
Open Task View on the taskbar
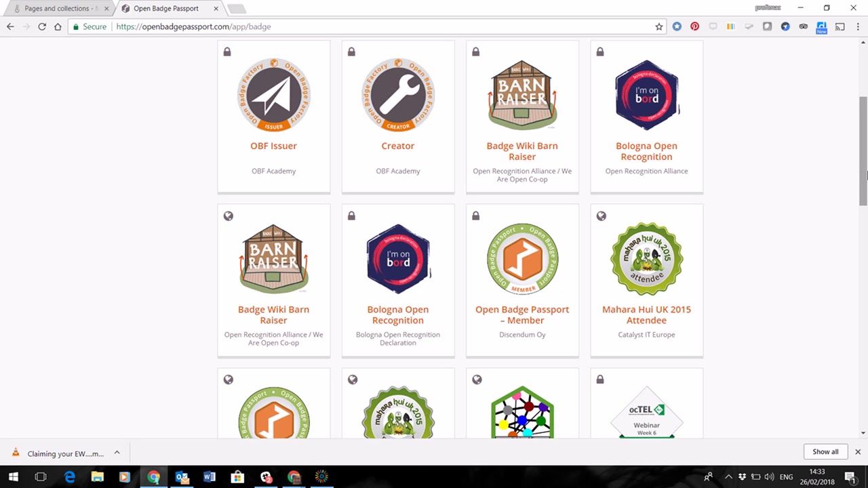41,477
